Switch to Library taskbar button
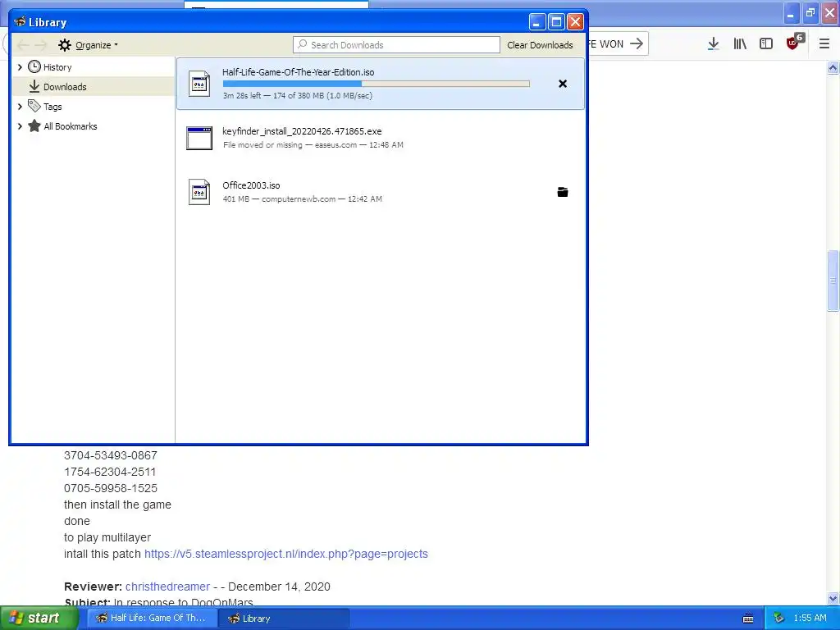Screen dimensions: 840x630 point(284,619)
